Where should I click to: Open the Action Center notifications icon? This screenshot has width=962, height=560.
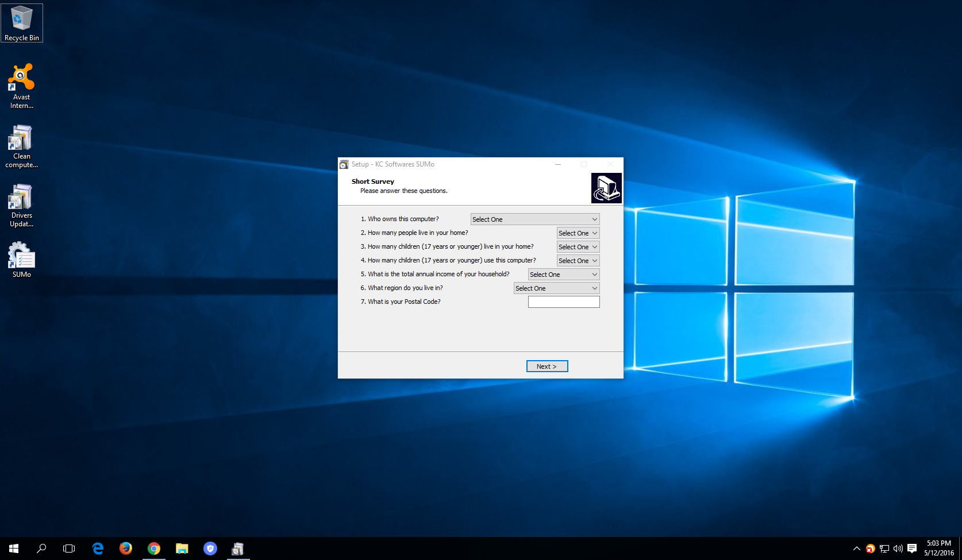[912, 549]
